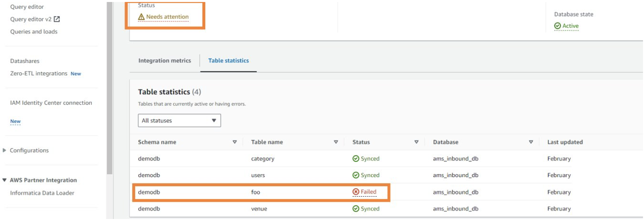The height and width of the screenshot is (222, 644).
Task: Switch to the Integration metrics tab
Action: (x=164, y=61)
